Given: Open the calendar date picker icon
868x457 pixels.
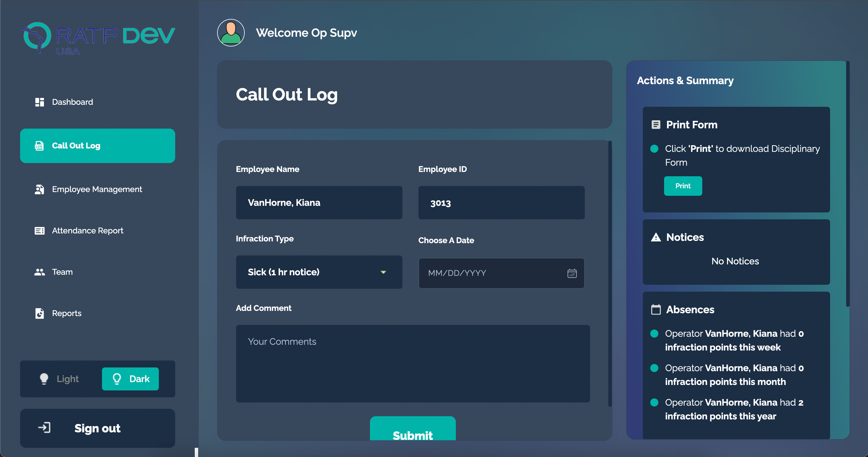Looking at the screenshot, I should coord(572,273).
